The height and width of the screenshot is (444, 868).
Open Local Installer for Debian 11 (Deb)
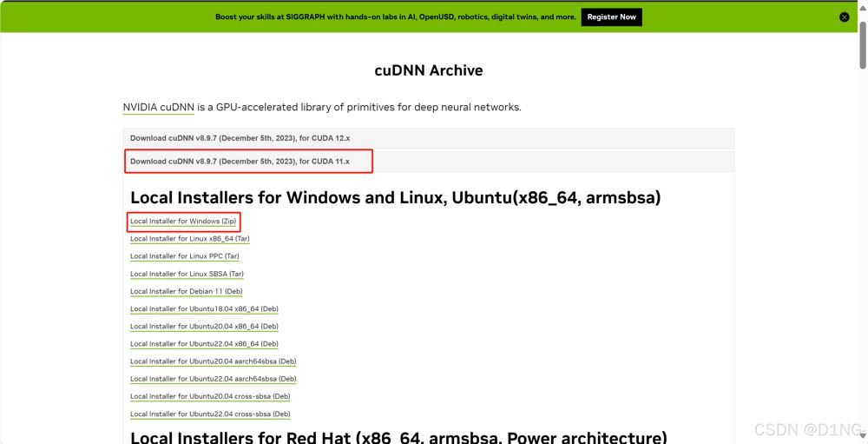(x=186, y=291)
